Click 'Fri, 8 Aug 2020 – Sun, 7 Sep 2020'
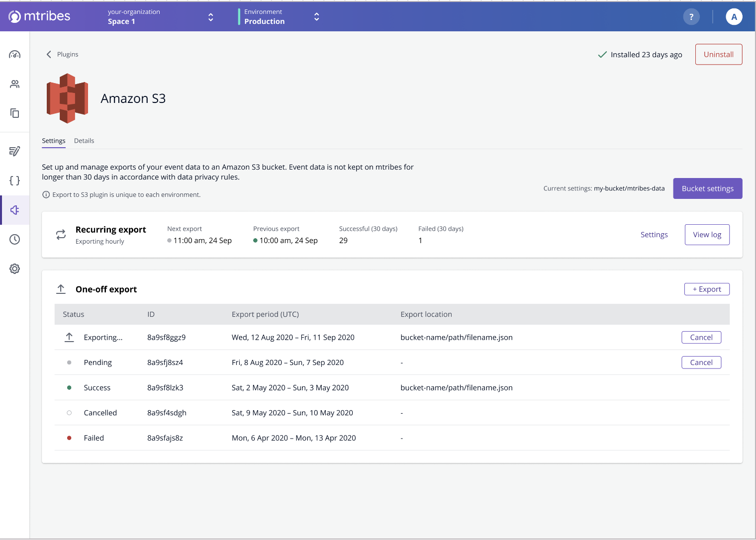Screen dimensions: 756x540 [287, 362]
